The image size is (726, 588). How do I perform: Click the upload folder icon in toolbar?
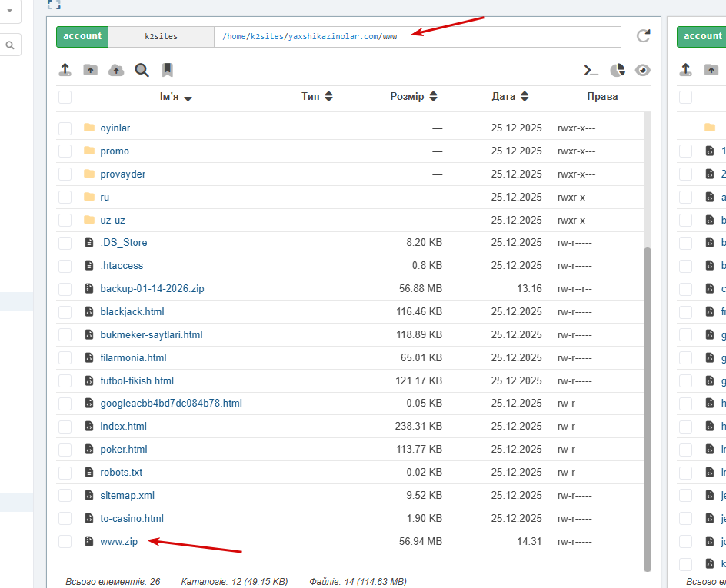coord(90,70)
